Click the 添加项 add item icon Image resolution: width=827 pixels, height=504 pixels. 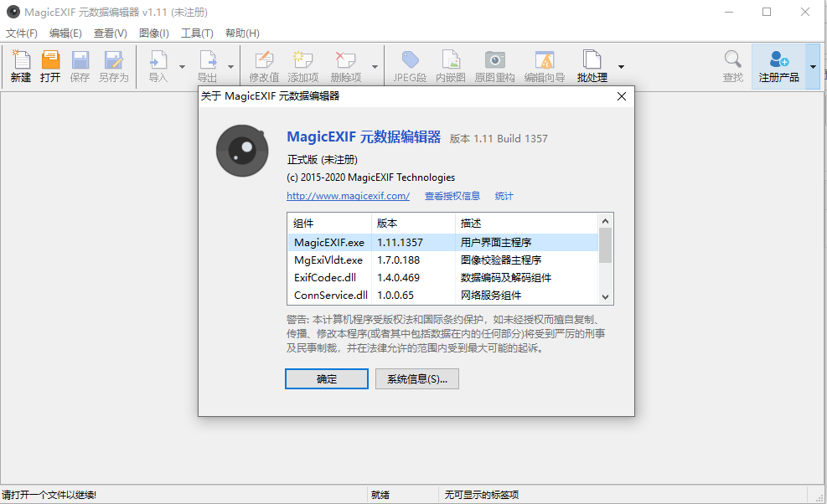[x=302, y=63]
